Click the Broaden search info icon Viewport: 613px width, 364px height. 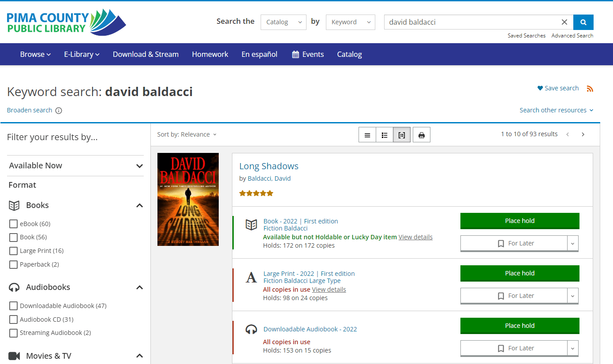[59, 111]
